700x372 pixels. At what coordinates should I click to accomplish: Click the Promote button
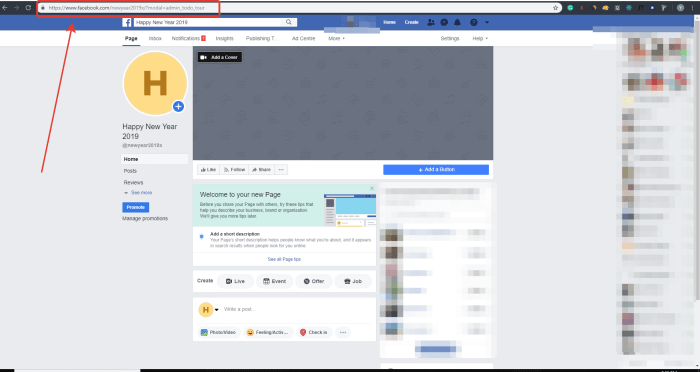pos(136,207)
